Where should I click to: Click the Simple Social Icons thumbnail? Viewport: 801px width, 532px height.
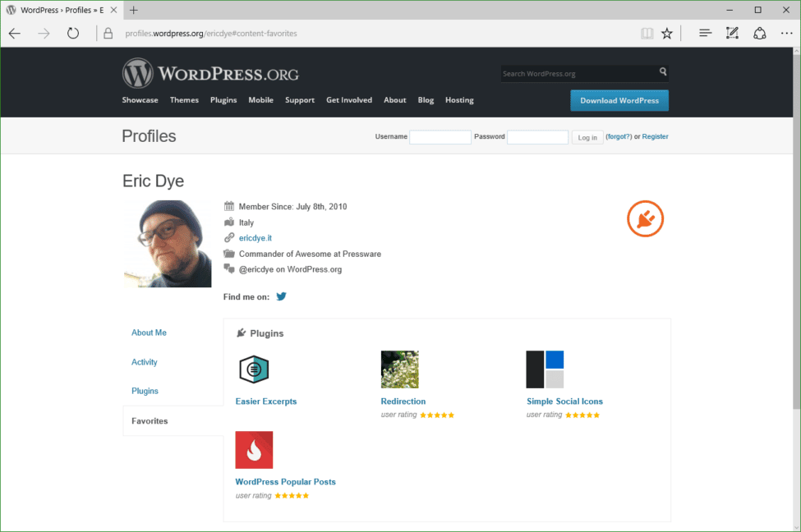(x=545, y=369)
